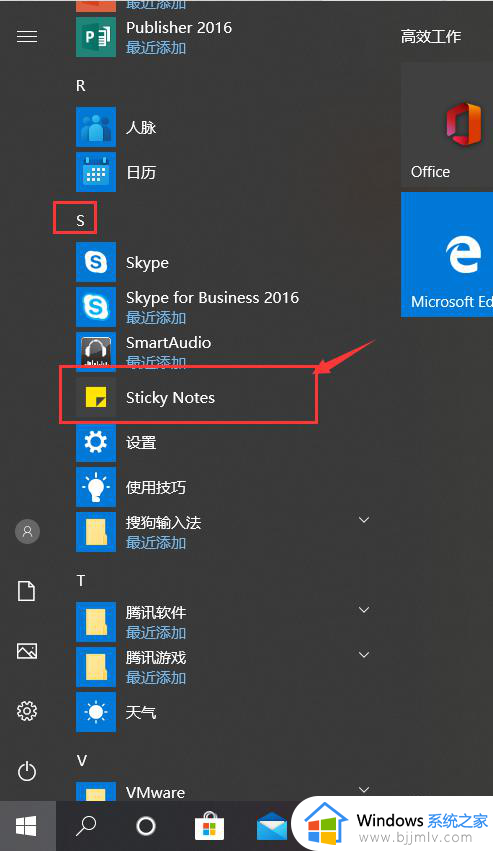The image size is (493, 851).
Task: Click the Power button icon
Action: pos(27,771)
